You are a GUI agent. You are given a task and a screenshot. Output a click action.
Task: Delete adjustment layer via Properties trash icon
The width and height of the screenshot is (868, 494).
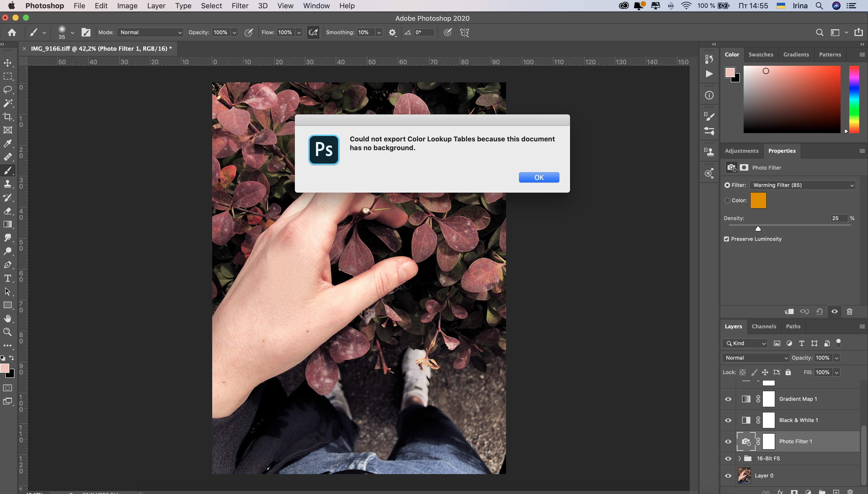coord(849,311)
